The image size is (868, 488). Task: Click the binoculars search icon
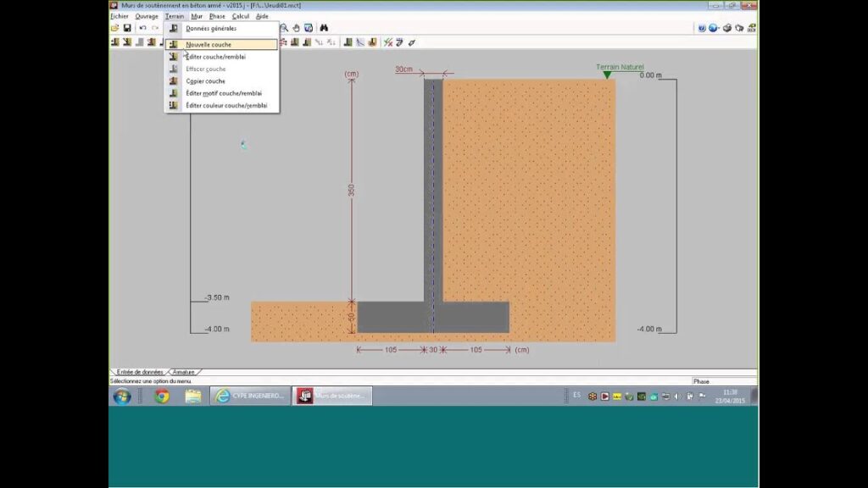coord(324,28)
